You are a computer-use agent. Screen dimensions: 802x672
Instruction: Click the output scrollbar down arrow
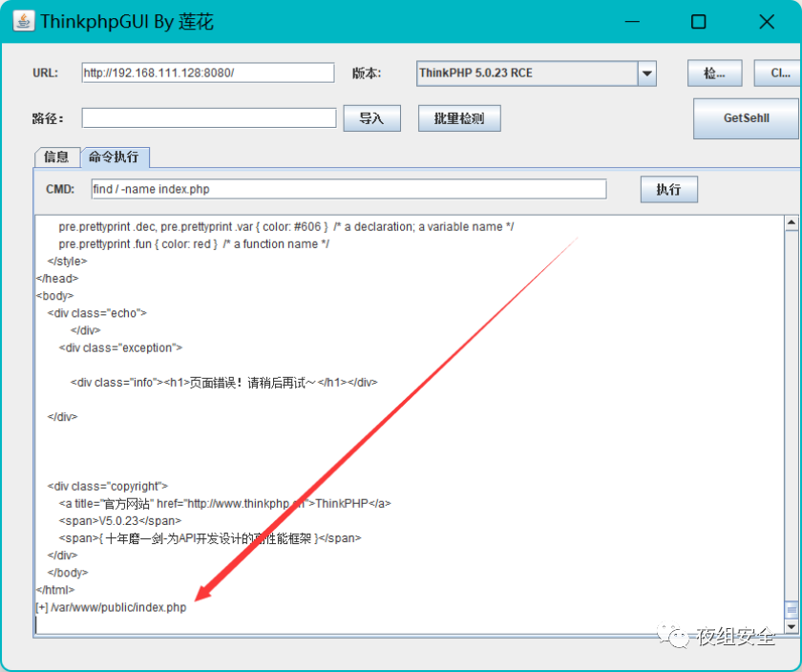point(791,626)
